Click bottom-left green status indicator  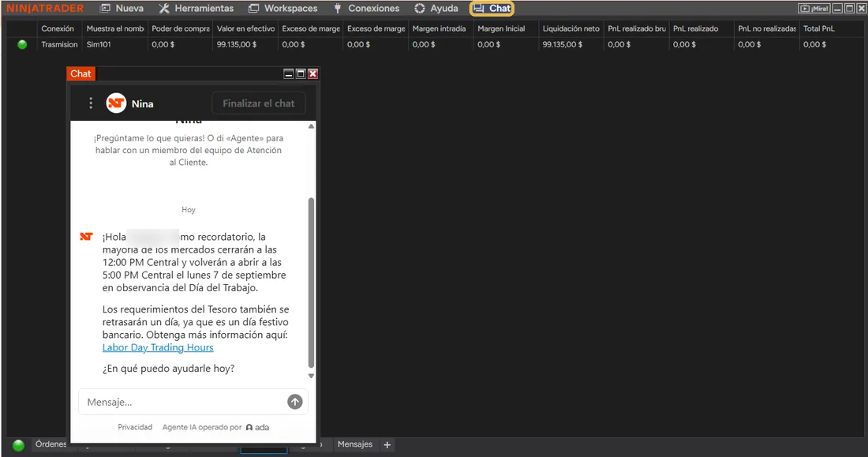coord(18,445)
